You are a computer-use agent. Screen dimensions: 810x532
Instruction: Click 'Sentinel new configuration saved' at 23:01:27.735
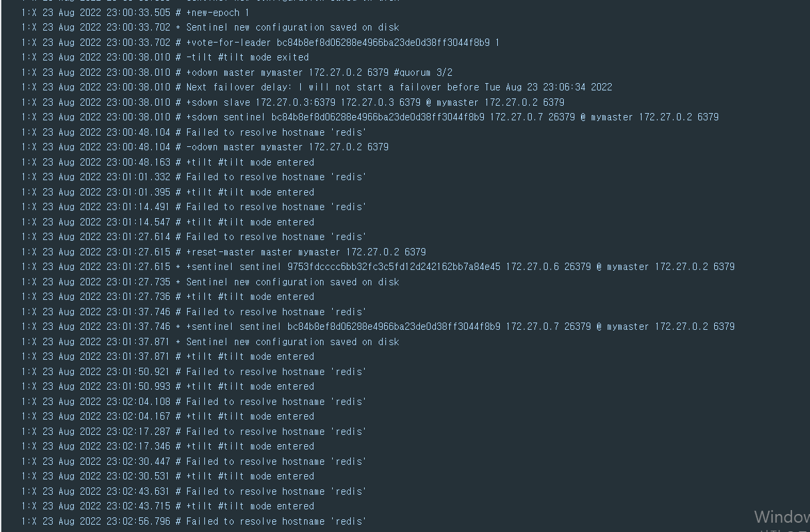click(x=292, y=282)
